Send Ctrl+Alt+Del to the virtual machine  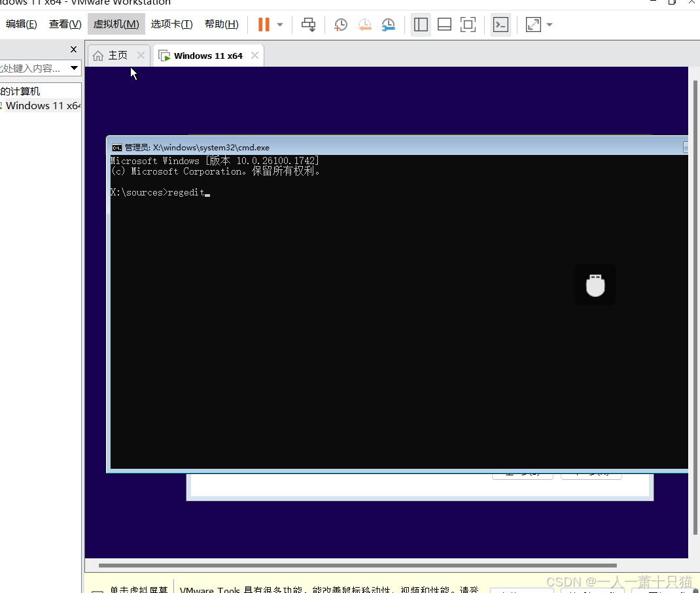pyautogui.click(x=308, y=25)
